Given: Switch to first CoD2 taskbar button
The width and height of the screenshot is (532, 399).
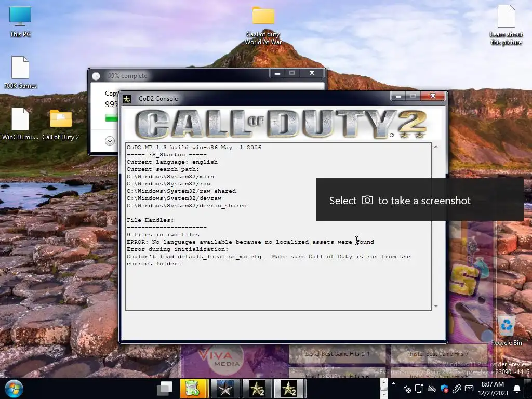Looking at the screenshot, I should (257, 389).
